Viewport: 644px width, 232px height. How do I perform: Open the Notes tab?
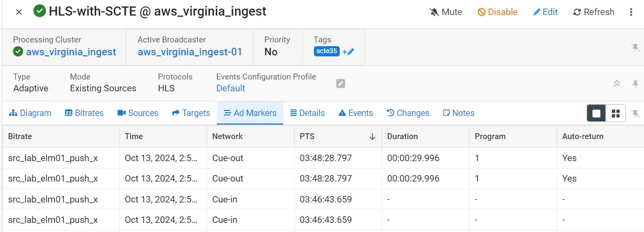click(x=459, y=113)
